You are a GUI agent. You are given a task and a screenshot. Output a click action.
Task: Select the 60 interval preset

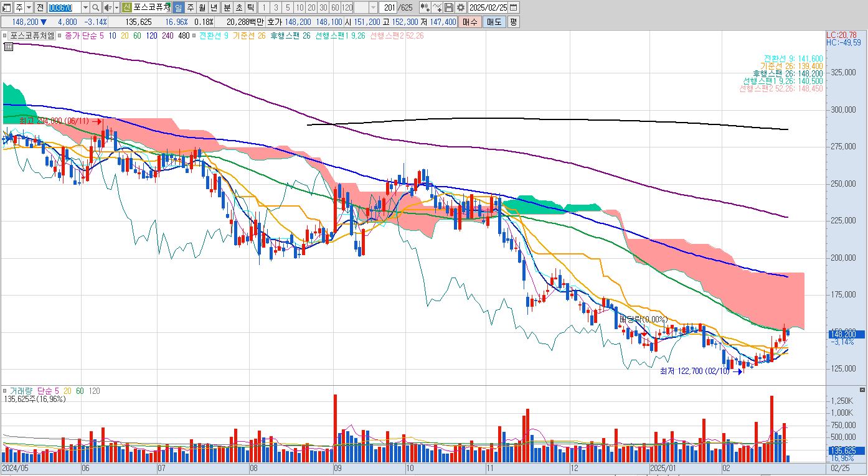(x=335, y=7)
